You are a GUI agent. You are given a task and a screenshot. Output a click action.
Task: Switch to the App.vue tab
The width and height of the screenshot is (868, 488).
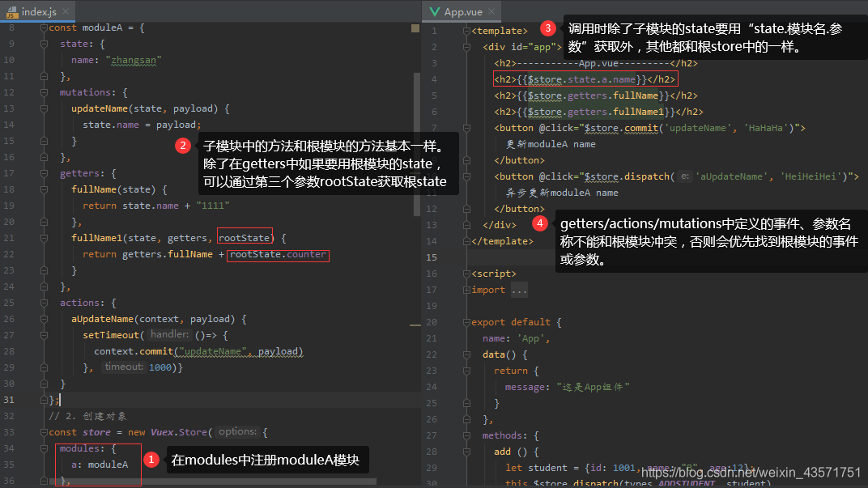463,11
